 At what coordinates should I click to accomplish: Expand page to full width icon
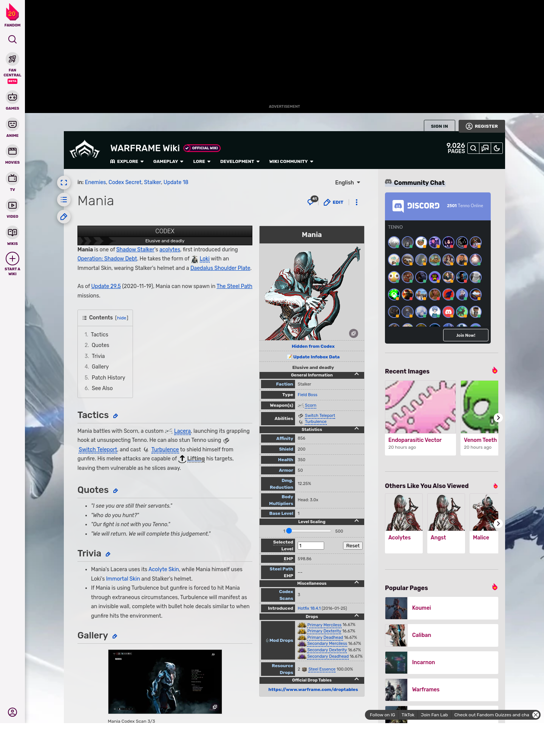pos(64,183)
